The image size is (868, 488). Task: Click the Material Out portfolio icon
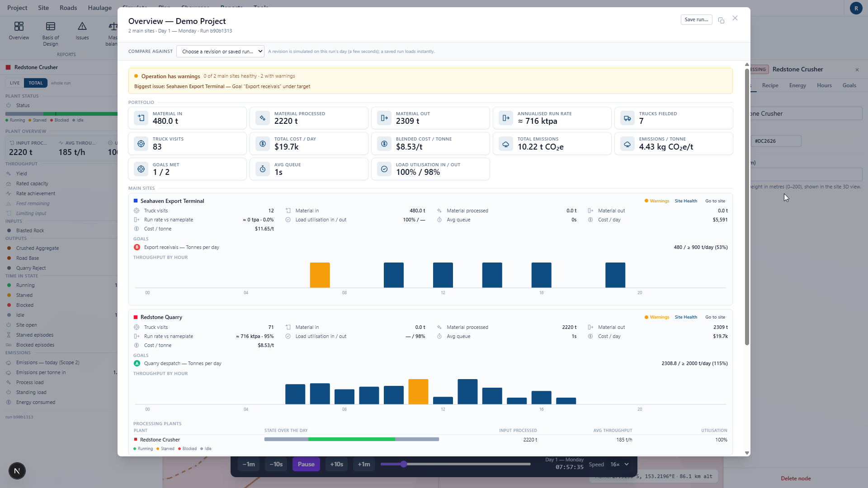coord(384,118)
